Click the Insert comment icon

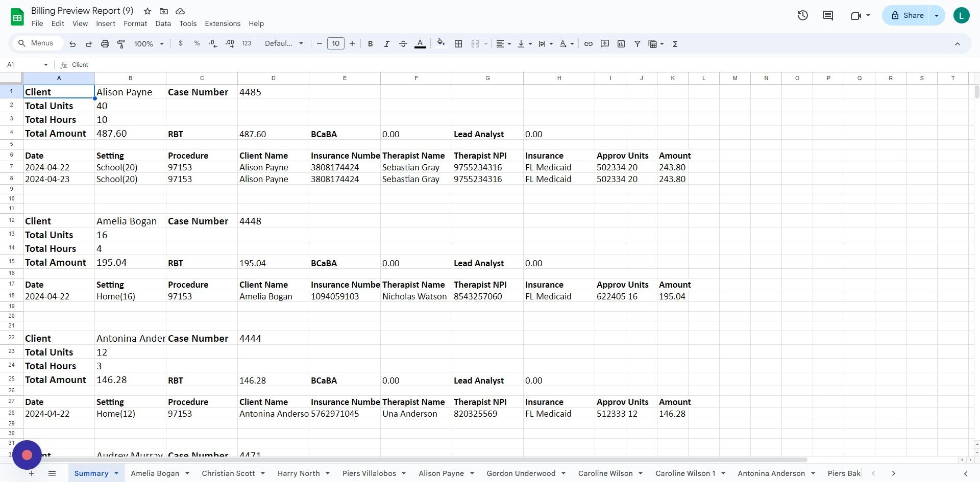tap(605, 43)
